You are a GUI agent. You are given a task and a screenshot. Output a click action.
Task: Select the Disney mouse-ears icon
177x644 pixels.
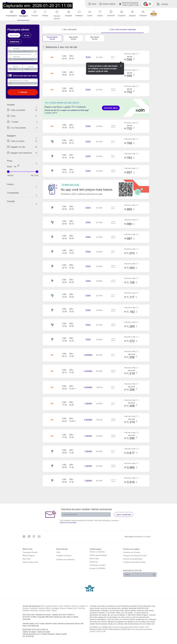[x=100, y=12]
